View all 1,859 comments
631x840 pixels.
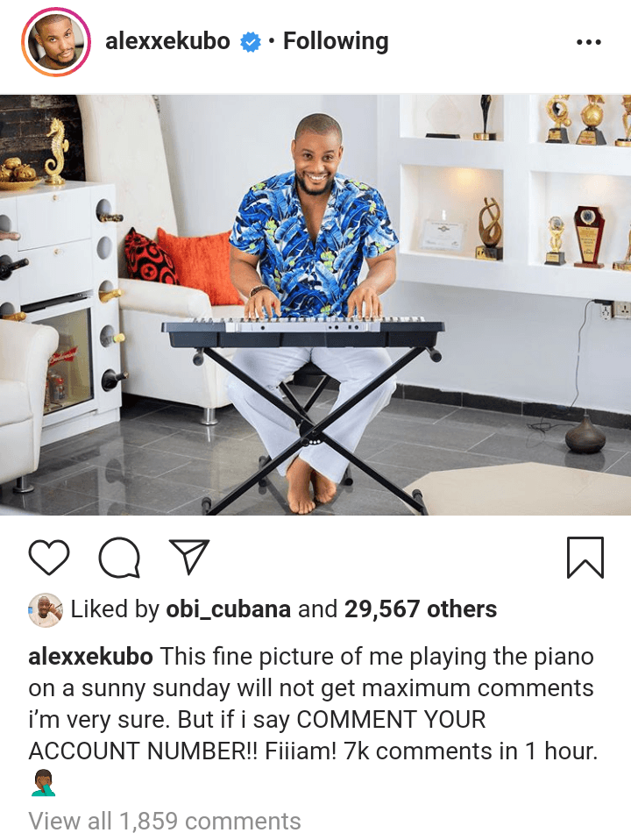click(x=165, y=821)
